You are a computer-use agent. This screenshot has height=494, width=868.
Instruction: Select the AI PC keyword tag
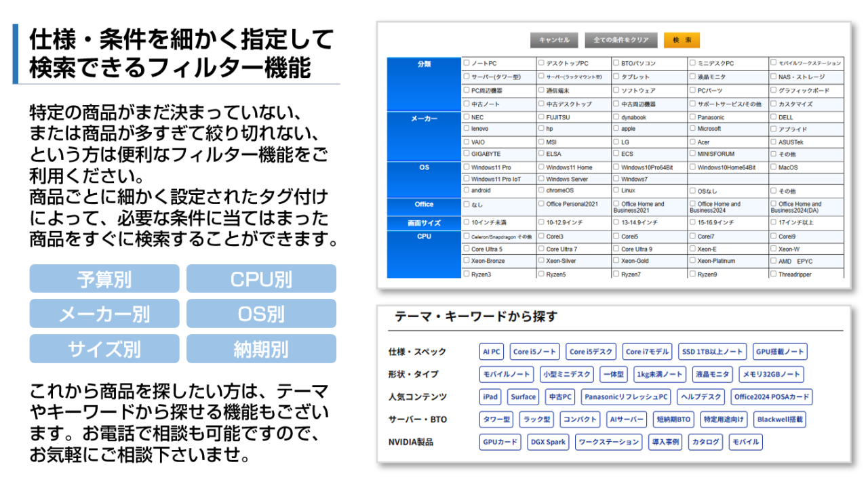click(491, 352)
